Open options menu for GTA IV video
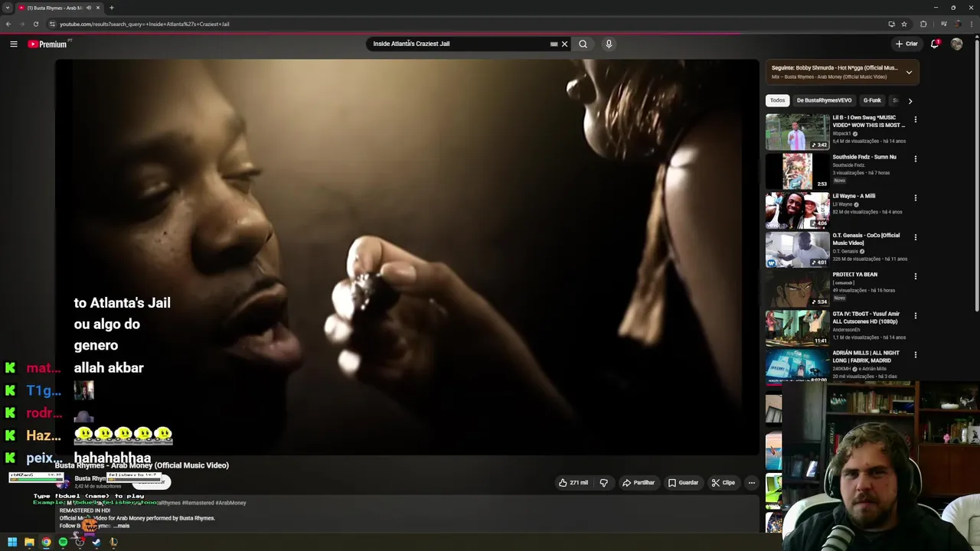 coord(915,316)
